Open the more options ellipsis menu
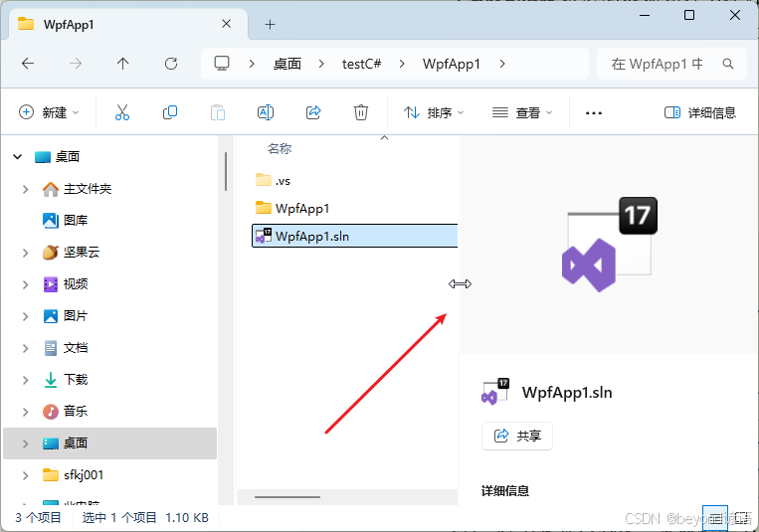Viewport: 759px width, 532px height. 594,112
